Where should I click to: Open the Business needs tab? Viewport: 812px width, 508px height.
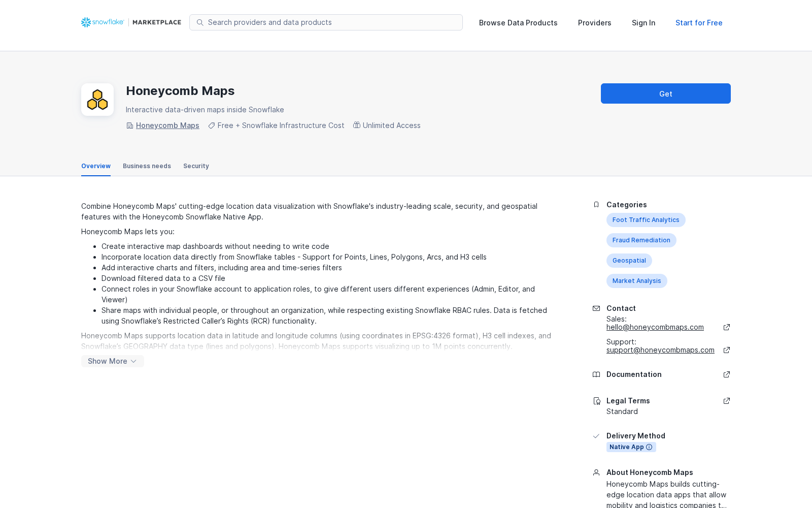tap(147, 166)
